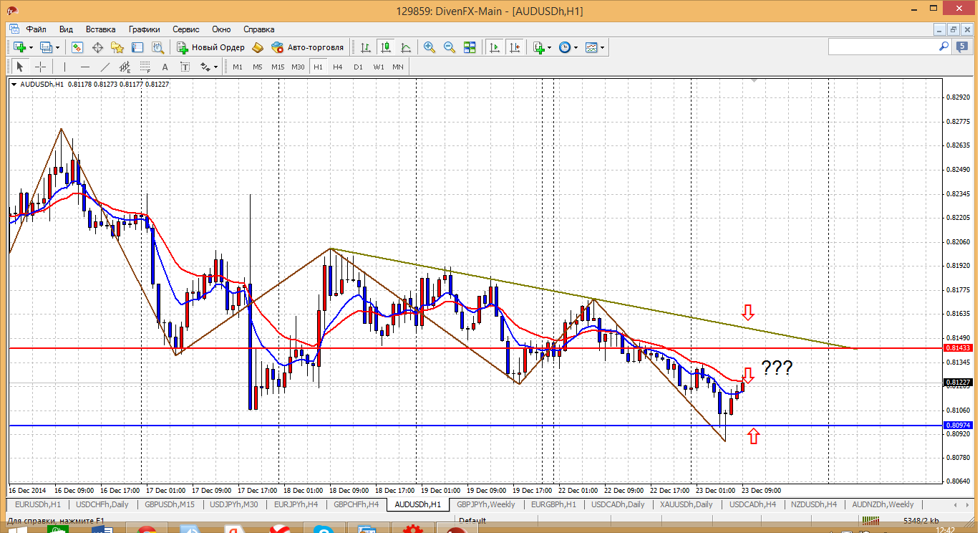Zoom out of the chart

450,47
